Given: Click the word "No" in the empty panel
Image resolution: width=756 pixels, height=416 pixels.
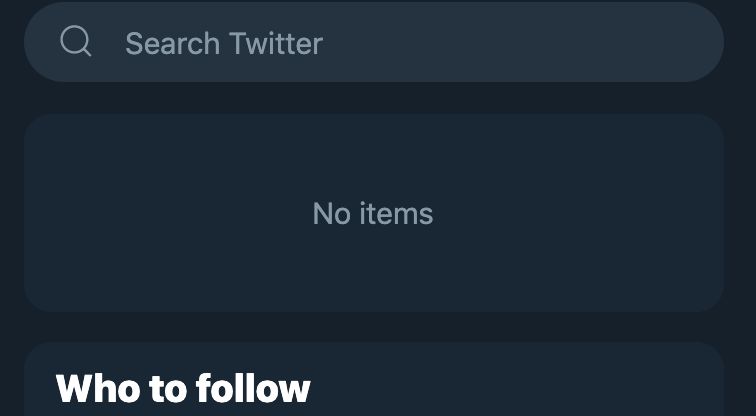Looking at the screenshot, I should [330, 213].
